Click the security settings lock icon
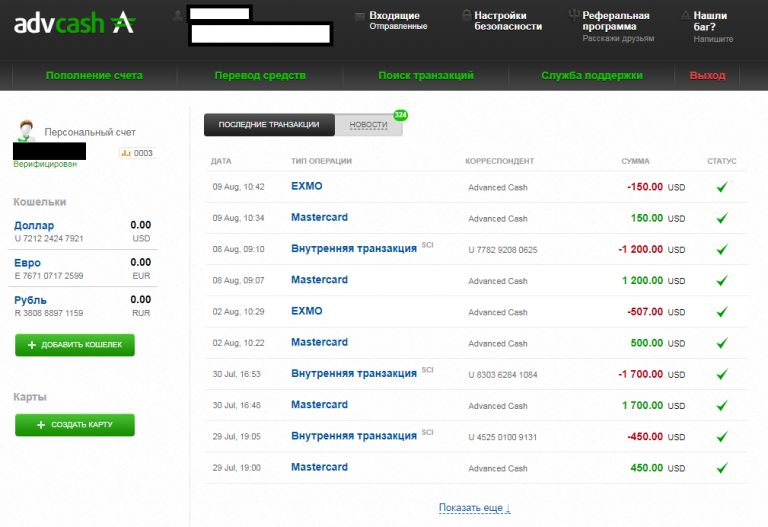The height and width of the screenshot is (527, 768). click(466, 15)
